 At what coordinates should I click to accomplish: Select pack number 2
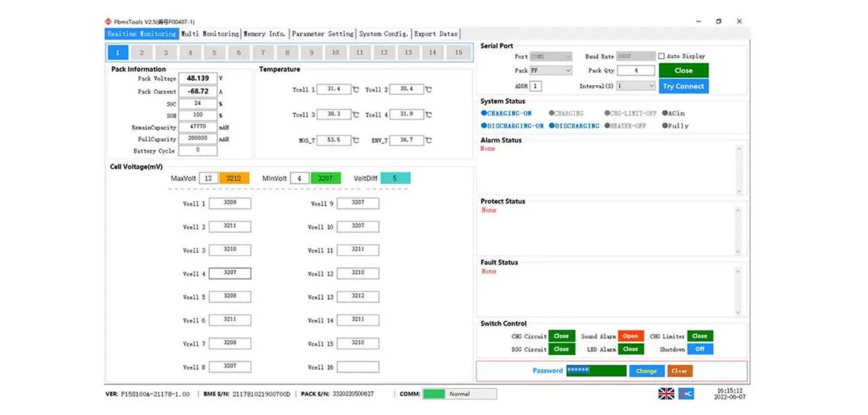(x=142, y=53)
